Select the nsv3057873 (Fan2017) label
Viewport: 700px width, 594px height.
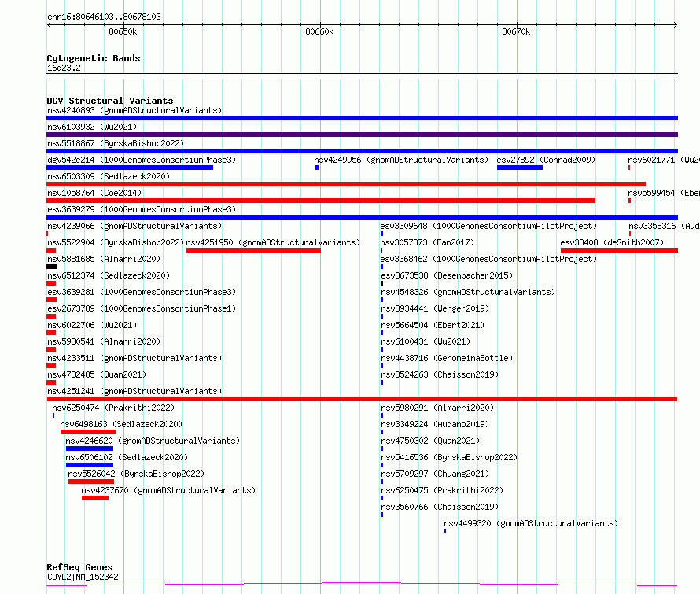click(x=427, y=242)
